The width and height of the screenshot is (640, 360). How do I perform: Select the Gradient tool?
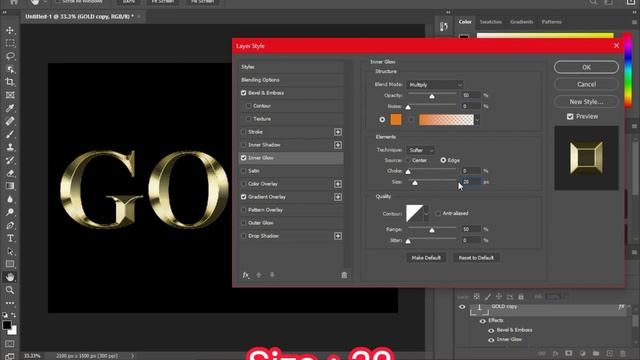[x=10, y=186]
